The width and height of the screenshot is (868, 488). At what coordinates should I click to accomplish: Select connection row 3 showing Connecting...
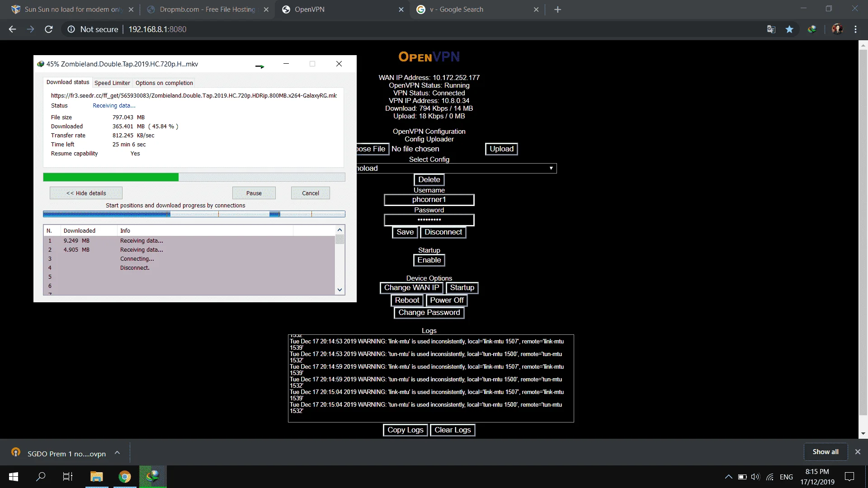point(189,259)
